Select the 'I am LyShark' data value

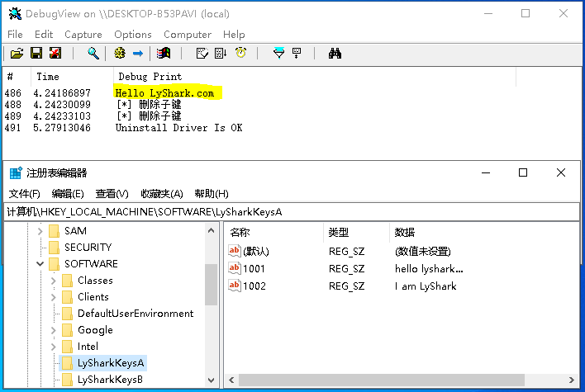(426, 286)
